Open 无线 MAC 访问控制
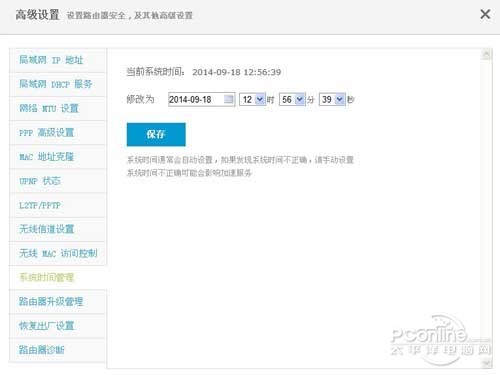 point(58,253)
